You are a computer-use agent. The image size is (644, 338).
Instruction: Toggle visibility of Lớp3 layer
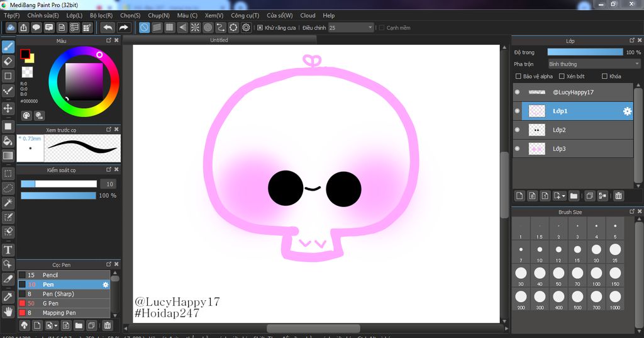[517, 149]
